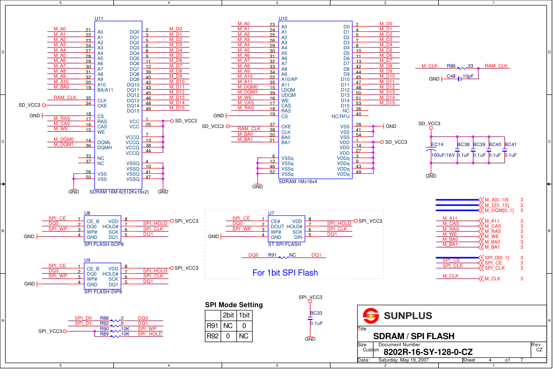Image resolution: width=554 pixels, height=392 pixels.
Task: Select resistor label R88
Action: 104,318
